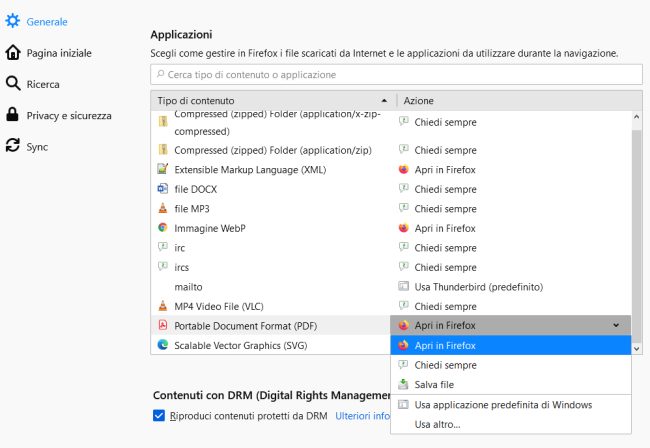Open Privacy e sicurezza settings
The width and height of the screenshot is (650, 448).
coord(69,116)
